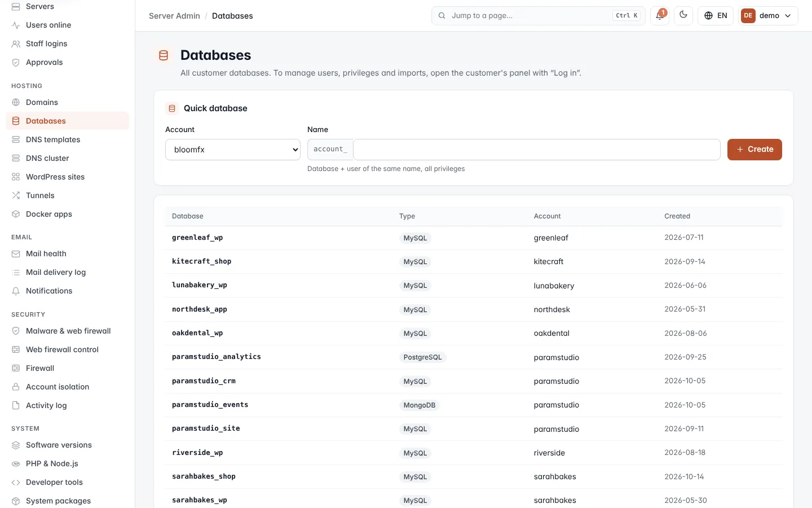Image resolution: width=812 pixels, height=508 pixels.
Task: Select the greenleaf_wp database row
Action: click(x=474, y=238)
